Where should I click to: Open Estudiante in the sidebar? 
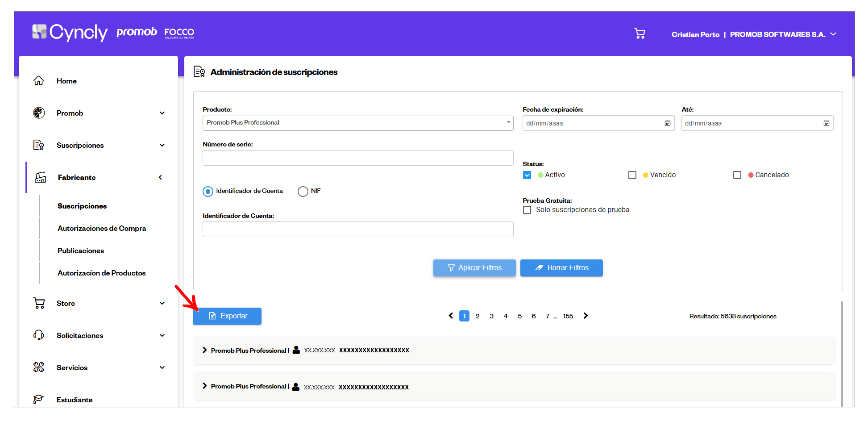pos(75,400)
